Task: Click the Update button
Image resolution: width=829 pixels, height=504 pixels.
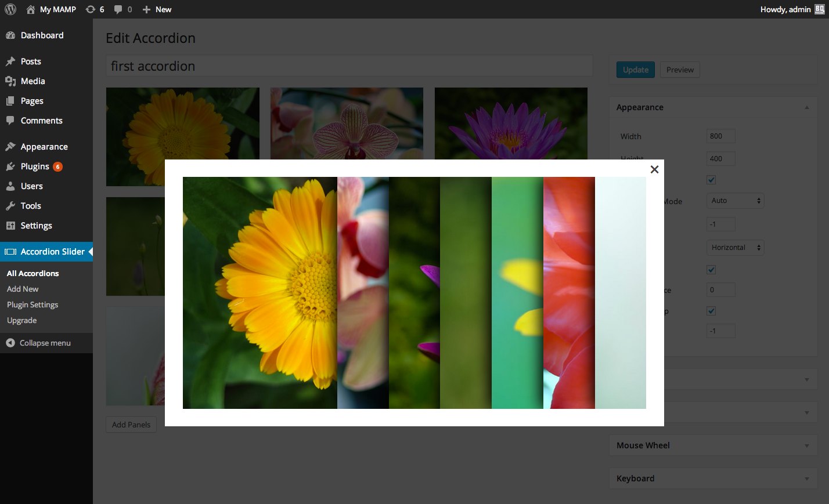Action: [x=636, y=70]
